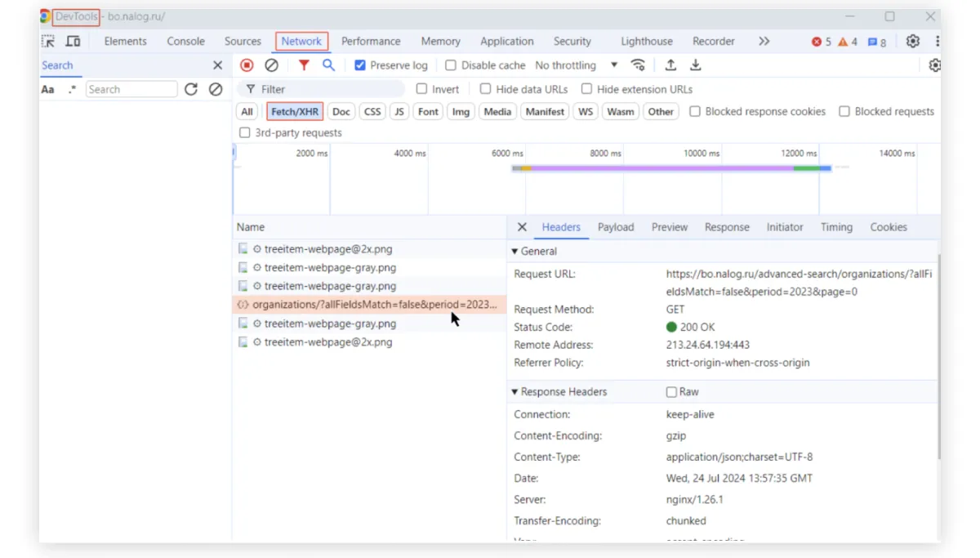This screenshot has width=980, height=558.
Task: Stop recording network log
Action: pyautogui.click(x=247, y=65)
